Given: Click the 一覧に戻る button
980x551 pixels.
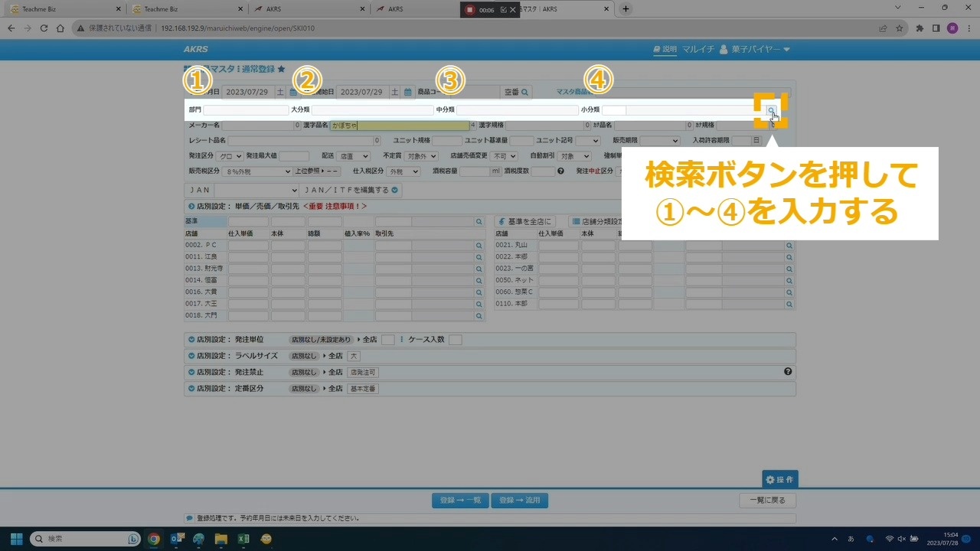Looking at the screenshot, I should point(767,500).
